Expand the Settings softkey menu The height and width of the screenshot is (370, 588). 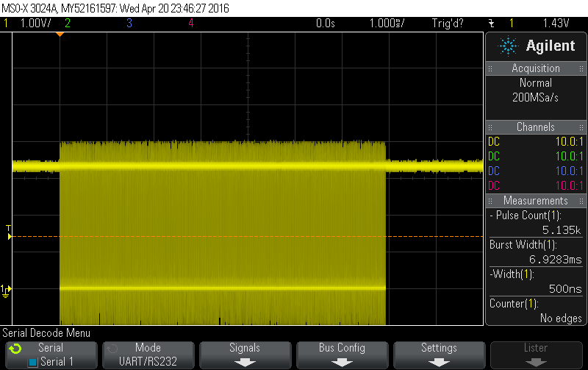pyautogui.click(x=439, y=354)
